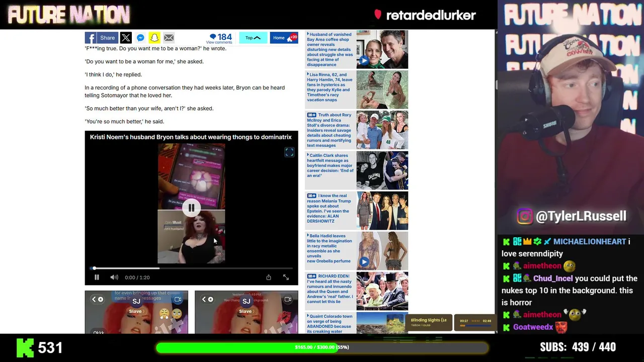644x362 pixels.
Task: Click the Blinding Lights now-playing song widget
Action: click(429, 322)
